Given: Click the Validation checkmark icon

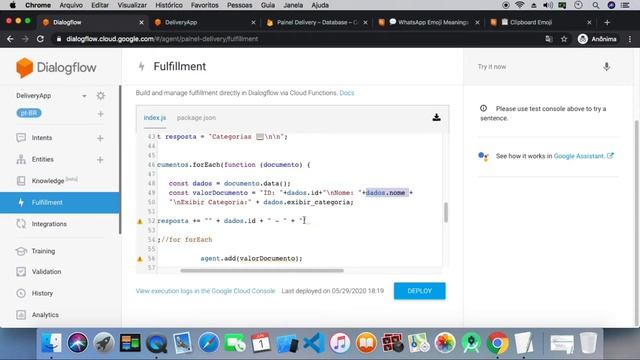Looking at the screenshot, I should pos(21,271).
